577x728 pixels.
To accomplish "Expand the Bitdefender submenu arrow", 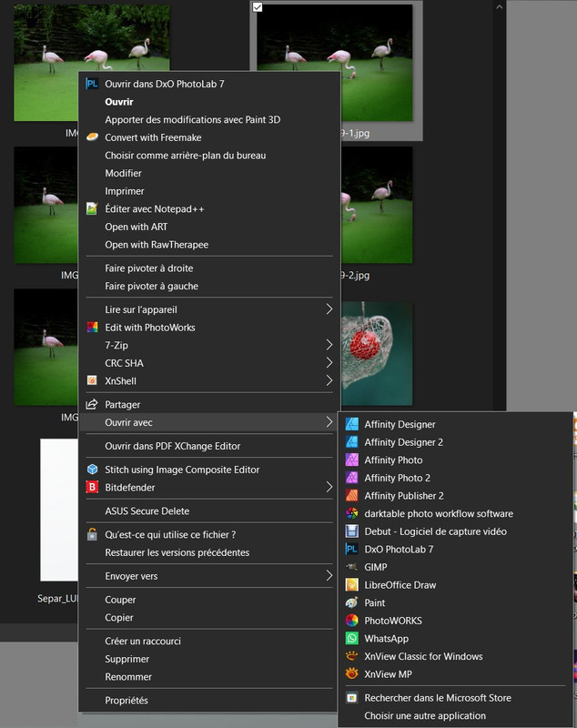I will coord(329,487).
